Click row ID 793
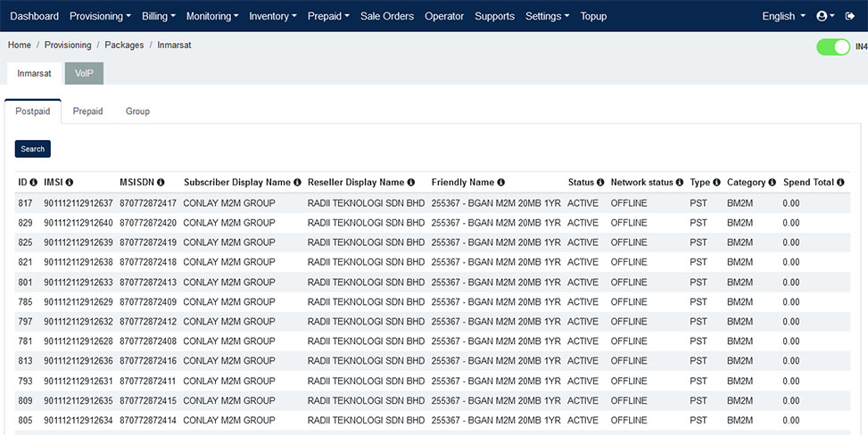 (26, 382)
